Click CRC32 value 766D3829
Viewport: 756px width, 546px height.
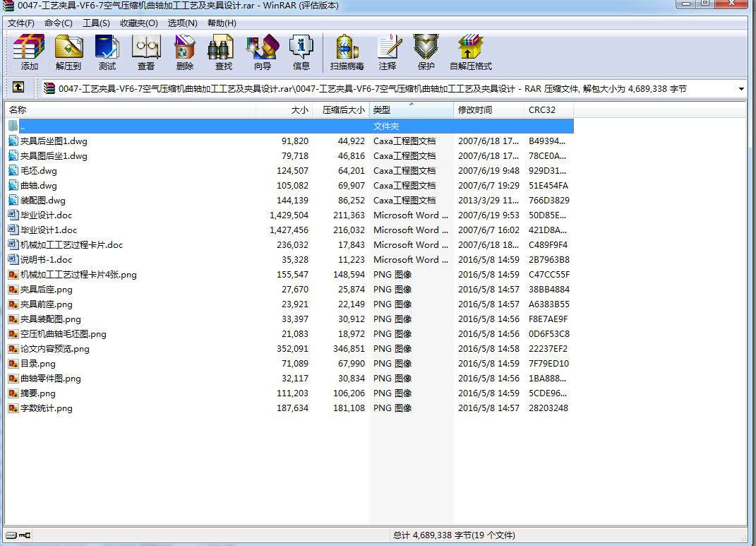click(x=548, y=200)
